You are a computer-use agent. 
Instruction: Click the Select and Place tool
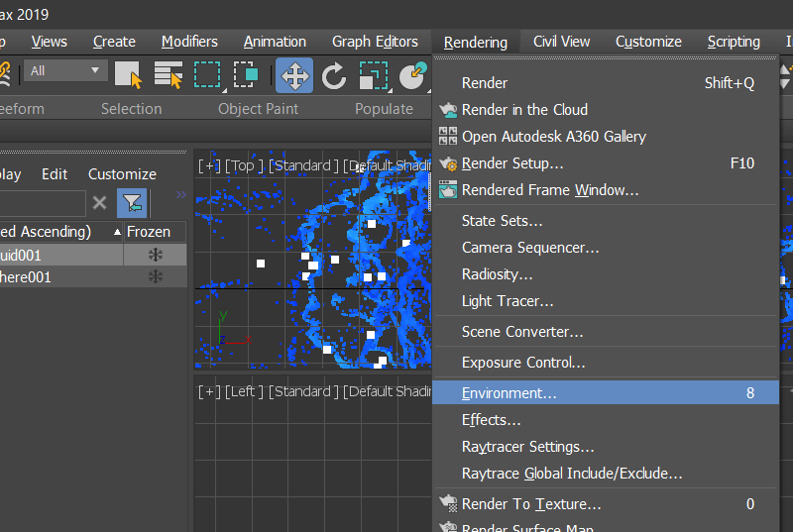click(x=412, y=75)
